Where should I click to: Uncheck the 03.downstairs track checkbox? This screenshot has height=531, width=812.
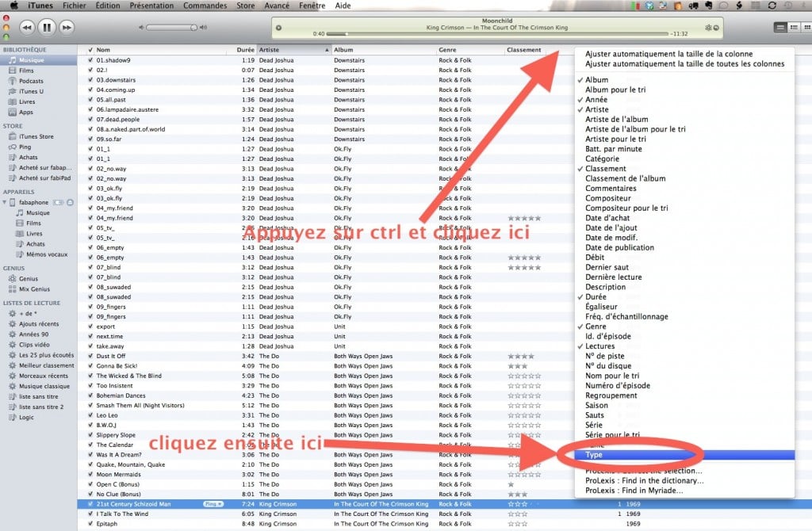(90, 80)
